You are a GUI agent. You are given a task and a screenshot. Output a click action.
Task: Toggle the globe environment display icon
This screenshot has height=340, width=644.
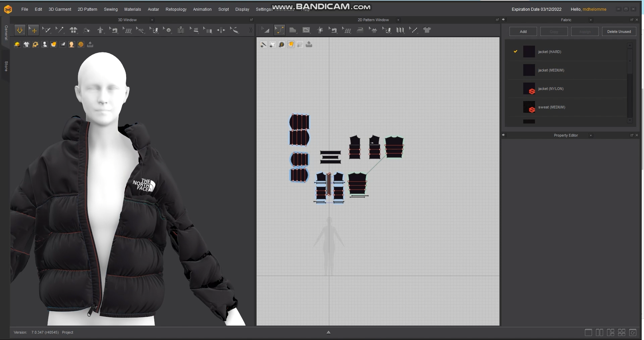[x=80, y=44]
